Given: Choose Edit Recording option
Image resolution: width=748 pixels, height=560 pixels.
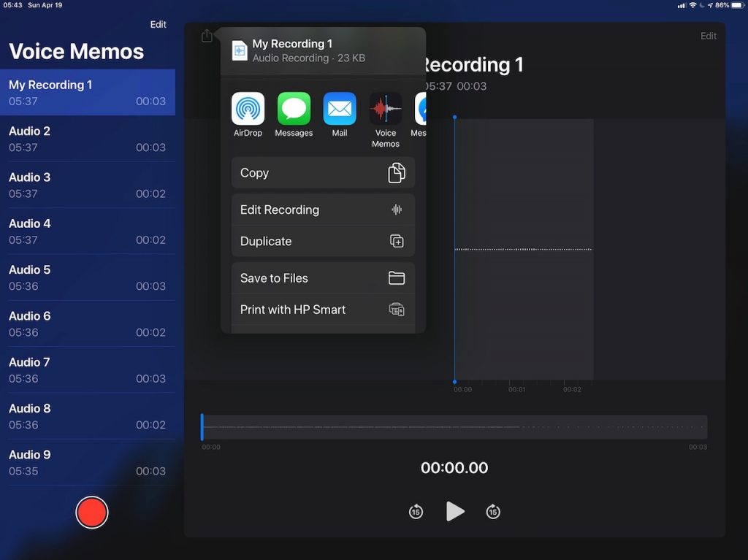Looking at the screenshot, I should 323,210.
